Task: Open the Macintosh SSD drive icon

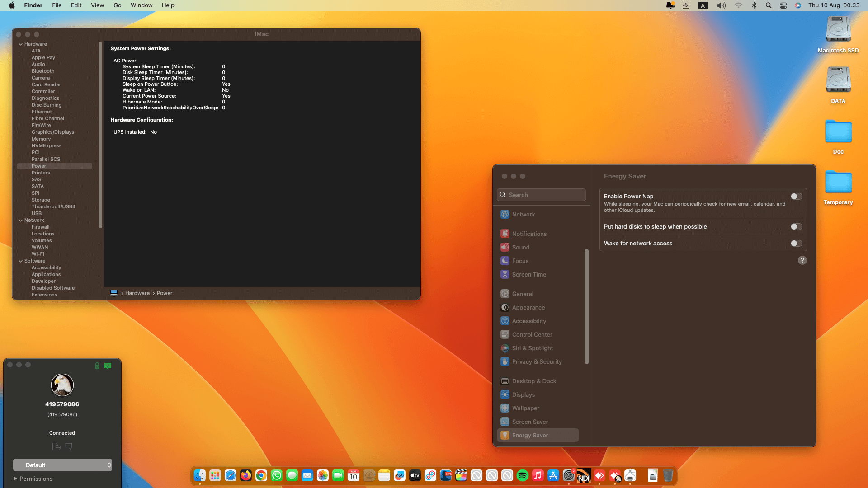Action: [838, 30]
